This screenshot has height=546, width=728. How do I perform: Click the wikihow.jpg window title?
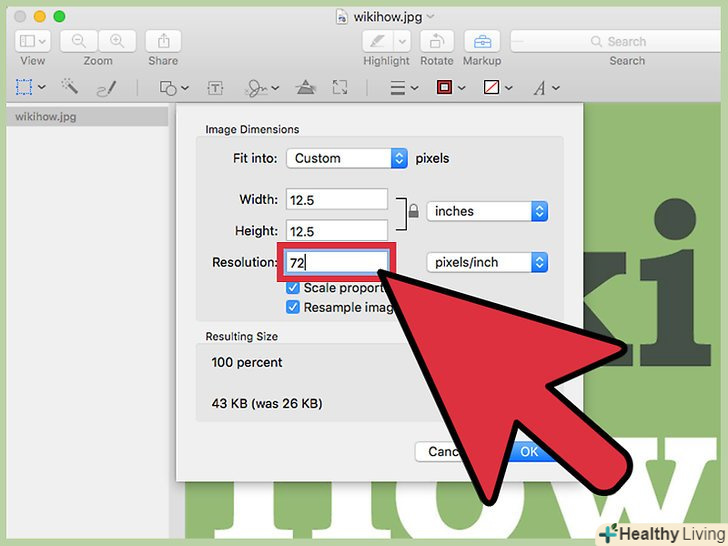tap(388, 17)
